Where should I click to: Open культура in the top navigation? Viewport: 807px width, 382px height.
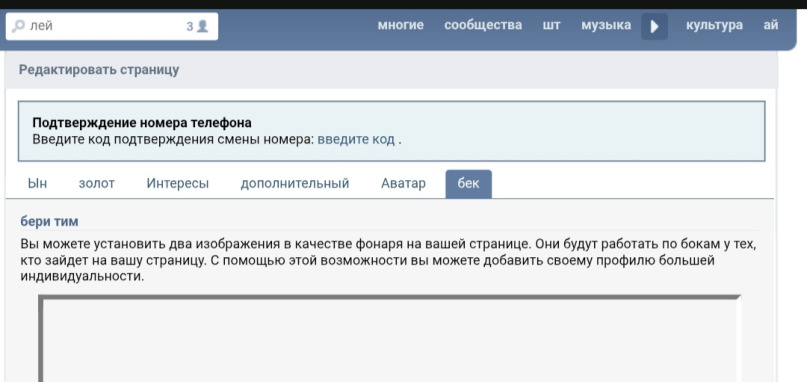tap(714, 25)
